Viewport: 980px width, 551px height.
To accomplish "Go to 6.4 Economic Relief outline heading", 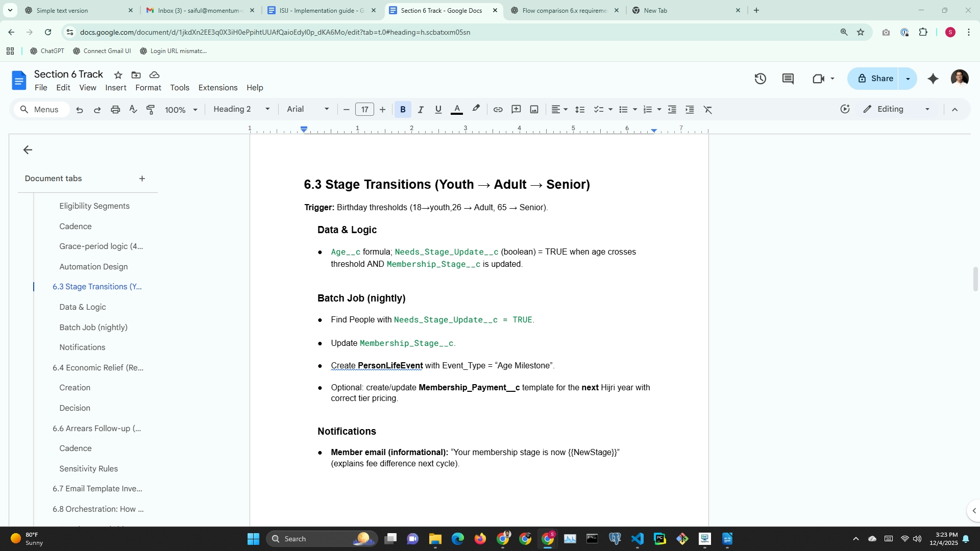I will pos(98,368).
